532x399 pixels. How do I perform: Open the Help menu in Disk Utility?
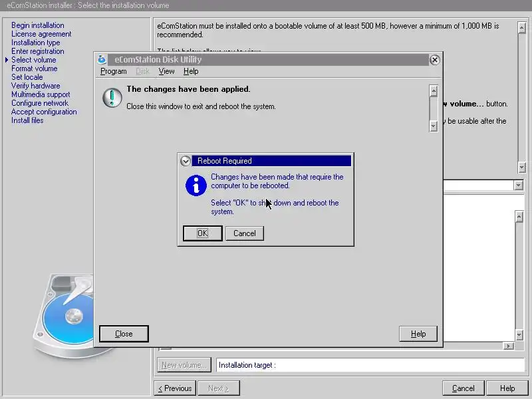pyautogui.click(x=191, y=71)
